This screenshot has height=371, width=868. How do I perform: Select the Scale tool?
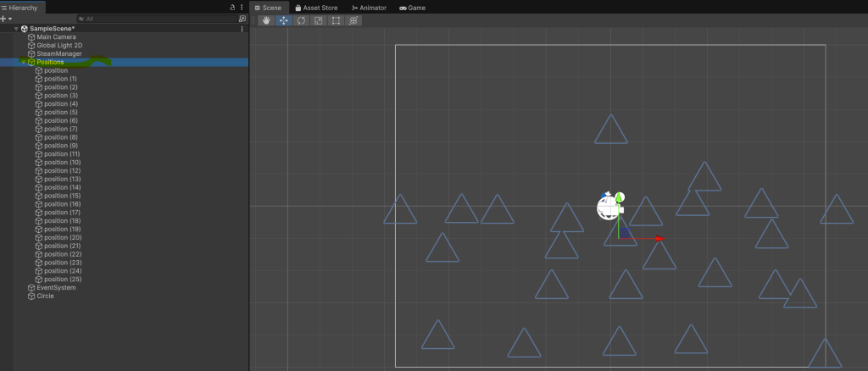[x=319, y=20]
